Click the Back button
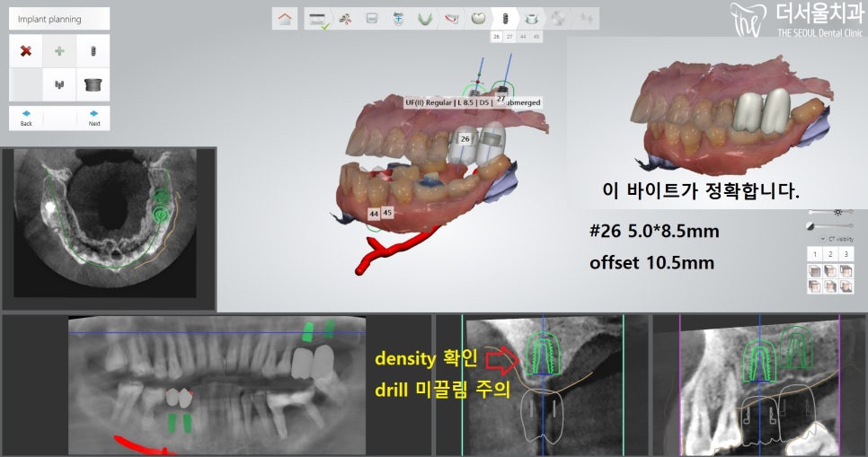 coord(26,119)
